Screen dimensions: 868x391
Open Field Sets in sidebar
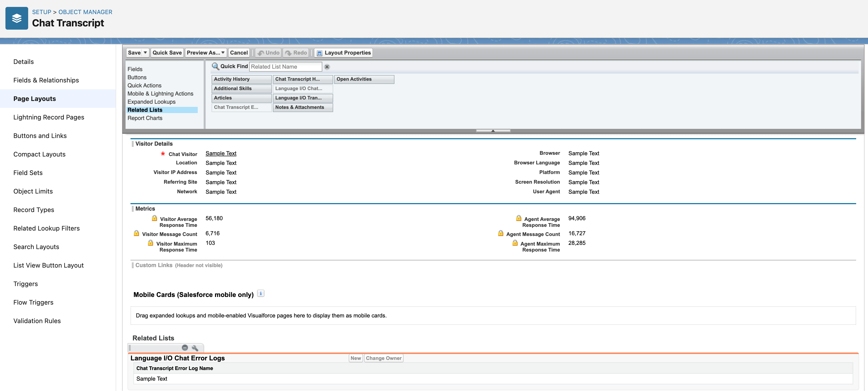28,173
